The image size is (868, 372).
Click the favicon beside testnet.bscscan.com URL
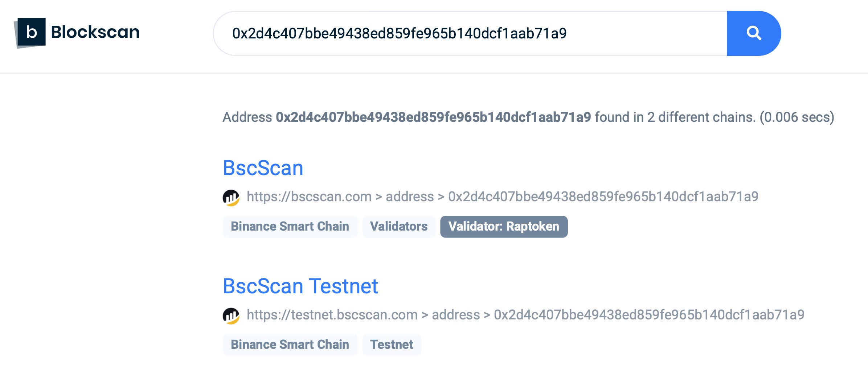231,316
